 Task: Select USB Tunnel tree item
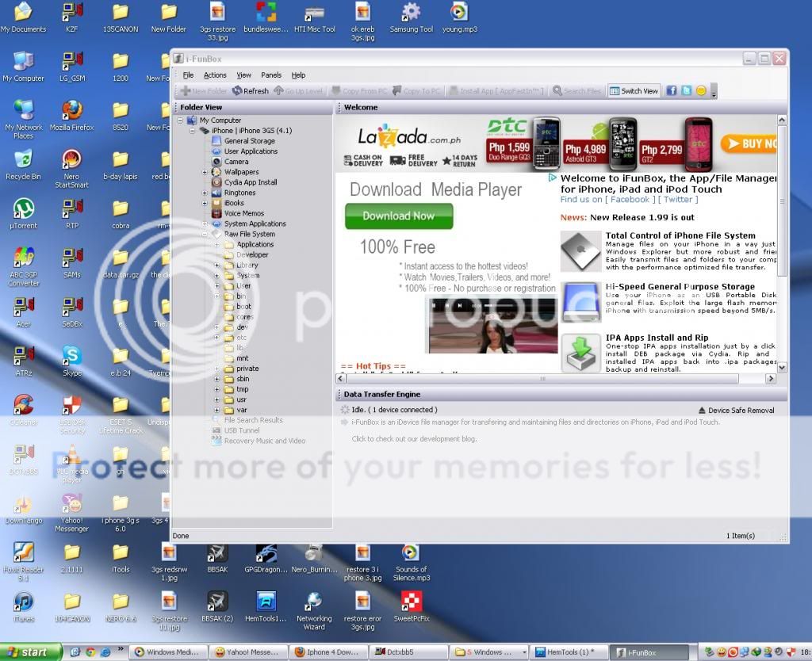[242, 430]
